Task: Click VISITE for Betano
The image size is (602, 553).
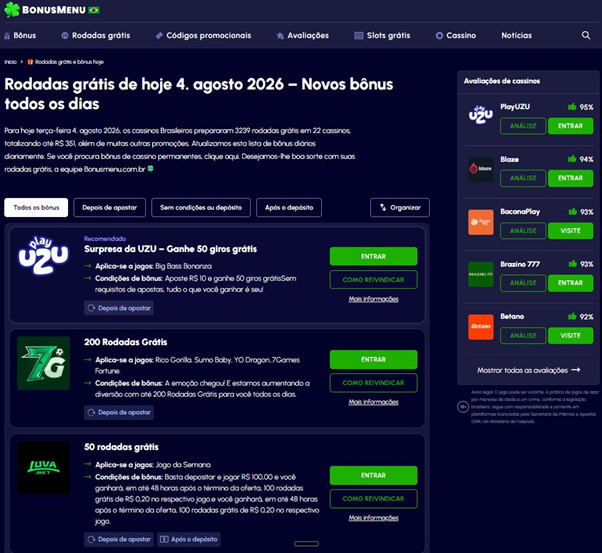Action: [570, 335]
